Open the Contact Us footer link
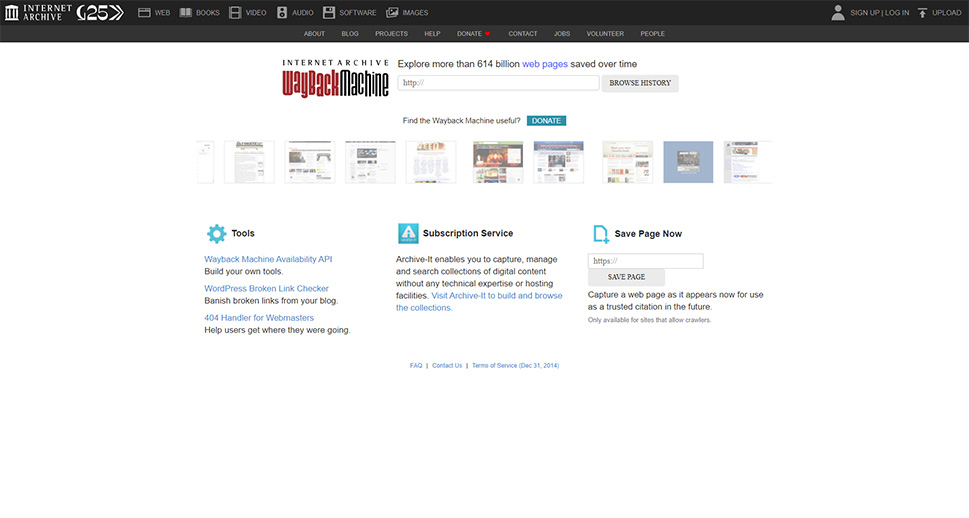 [x=447, y=365]
